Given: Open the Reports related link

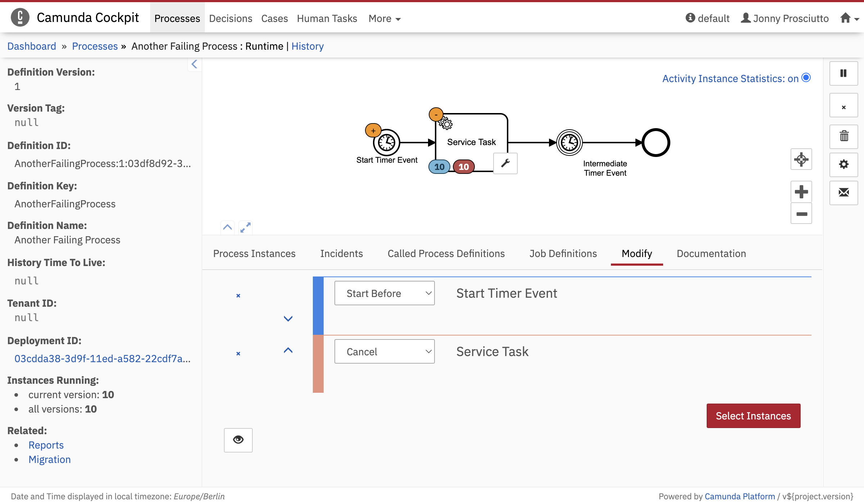Looking at the screenshot, I should coord(46,445).
